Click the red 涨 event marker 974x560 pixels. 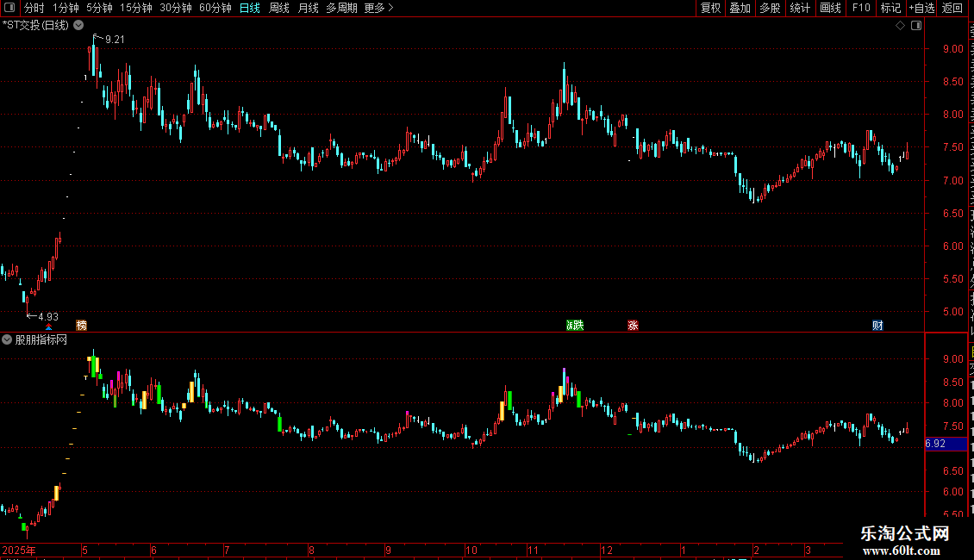[633, 326]
